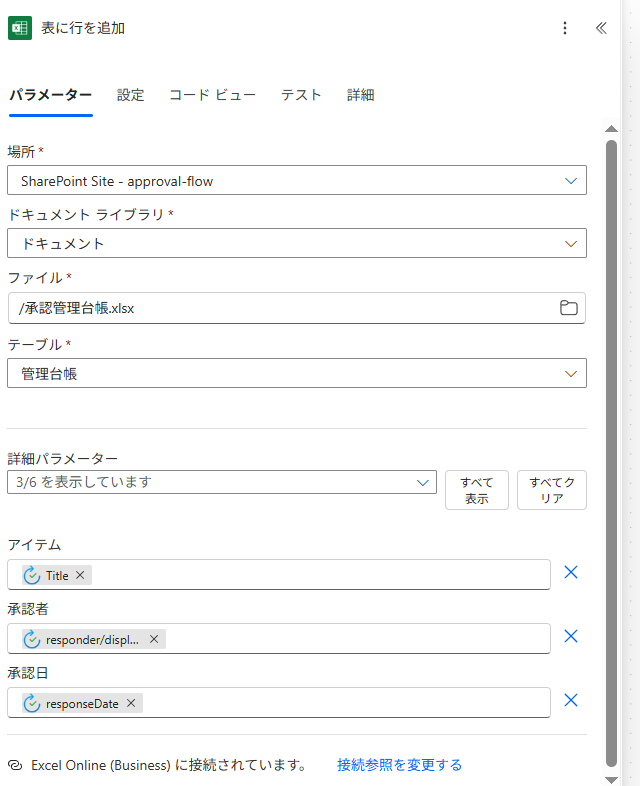Click the vertical scrollbar thumb
Viewport: 640px width, 786px height.
point(611,454)
